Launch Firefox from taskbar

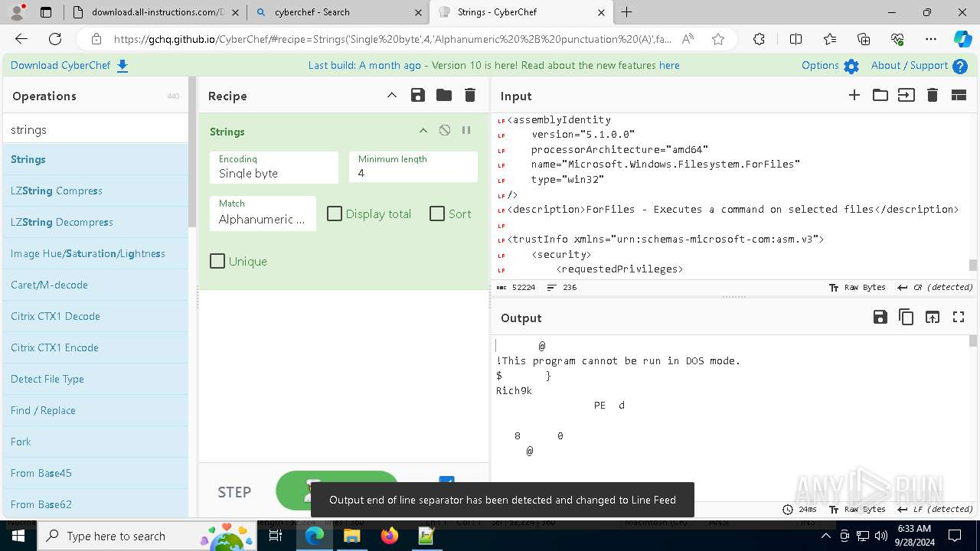pyautogui.click(x=390, y=536)
